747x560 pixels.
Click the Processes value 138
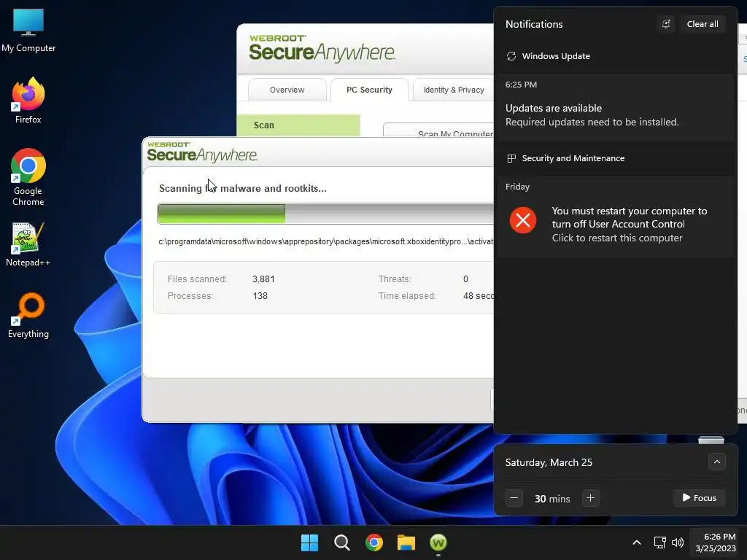coord(260,296)
